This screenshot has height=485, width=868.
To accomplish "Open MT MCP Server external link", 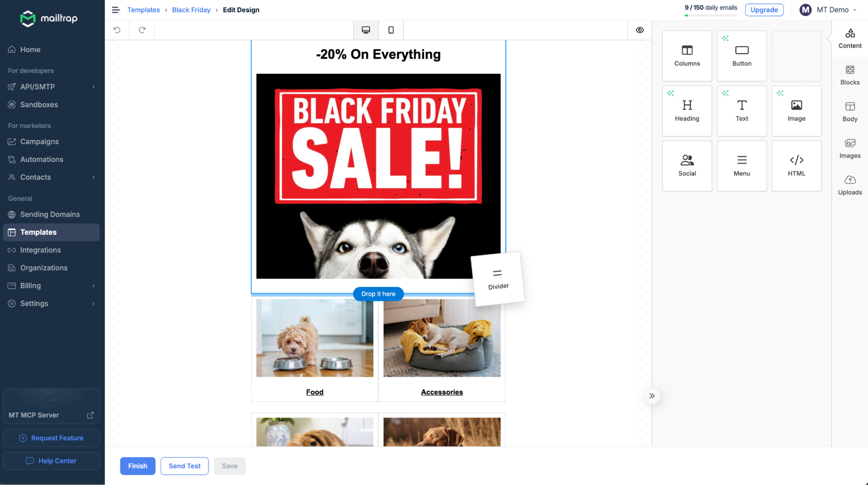I will point(90,415).
